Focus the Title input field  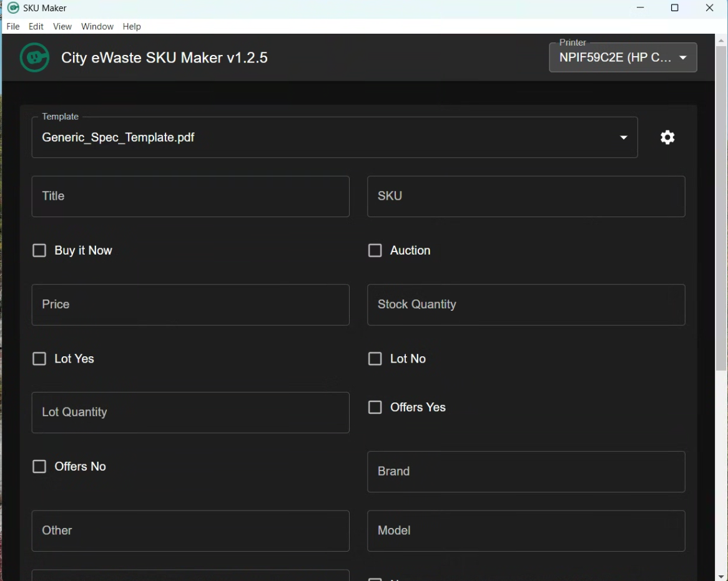[x=190, y=197]
